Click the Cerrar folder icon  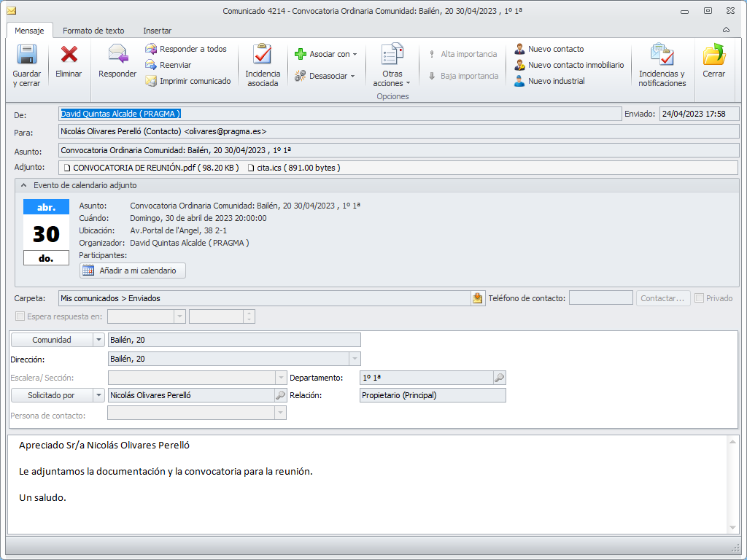coord(713,54)
